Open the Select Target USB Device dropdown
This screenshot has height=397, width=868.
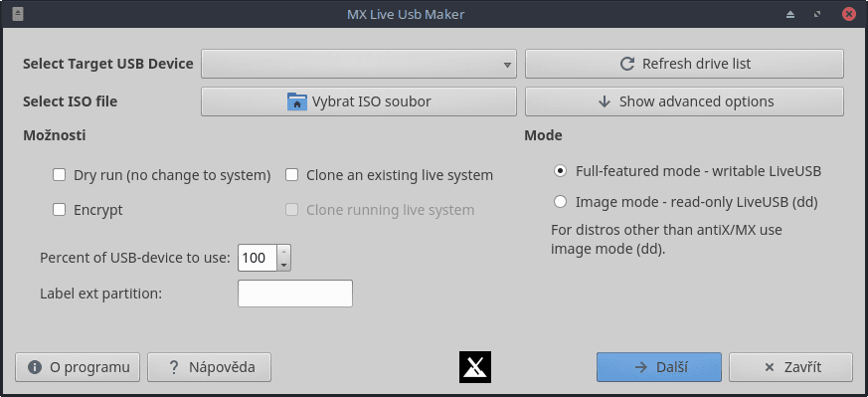coord(359,65)
